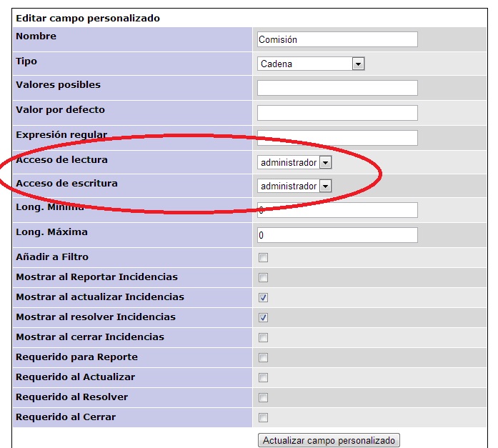Uncheck Mostrar al resolver Incidencias
This screenshot has height=448, width=498.
(x=263, y=317)
